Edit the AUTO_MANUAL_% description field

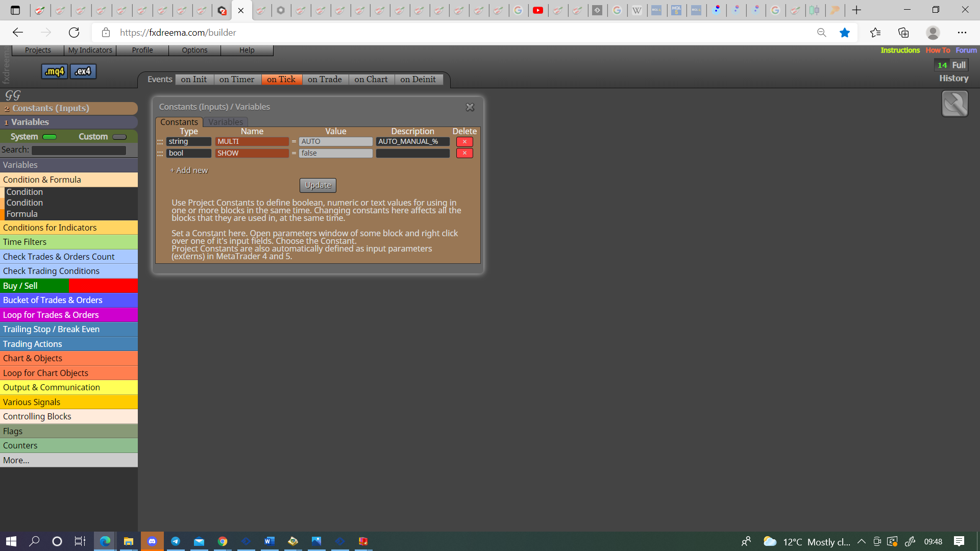coord(413,142)
